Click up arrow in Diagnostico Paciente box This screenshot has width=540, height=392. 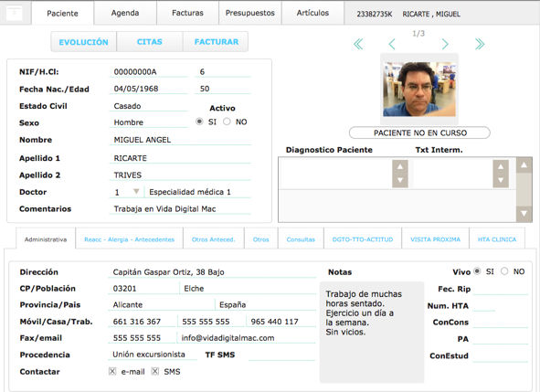coord(400,166)
